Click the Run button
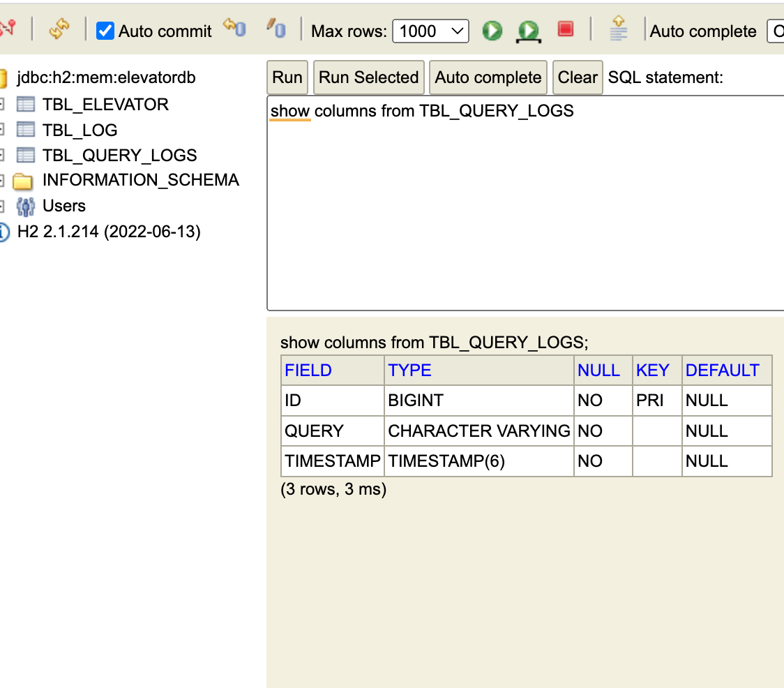Viewport: 784px width, 688px height. click(287, 77)
